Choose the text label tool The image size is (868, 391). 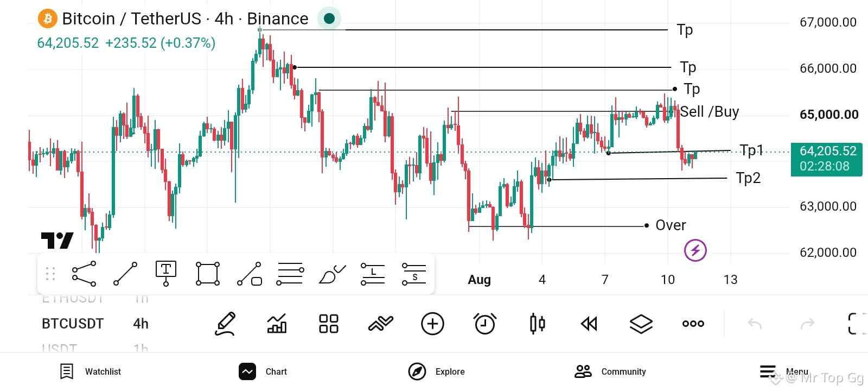coord(166,274)
